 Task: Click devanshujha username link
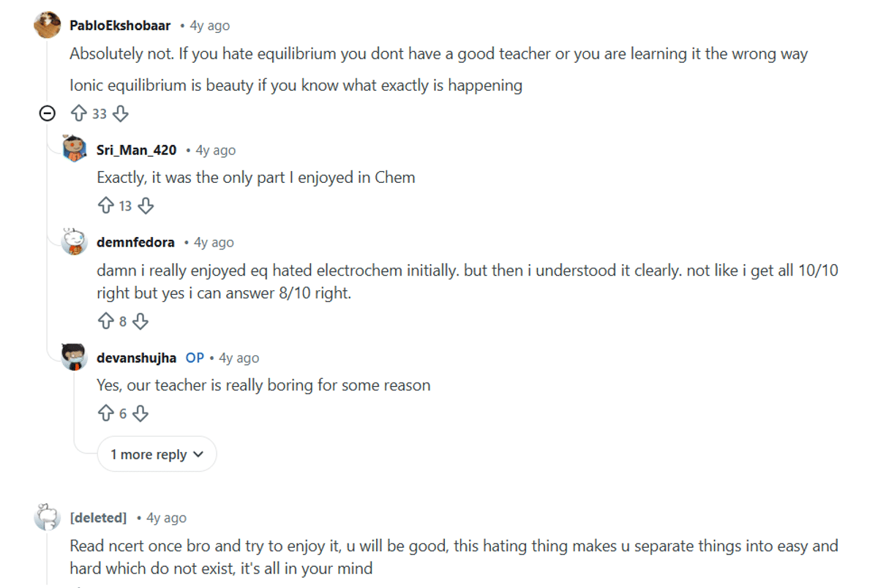click(x=136, y=358)
